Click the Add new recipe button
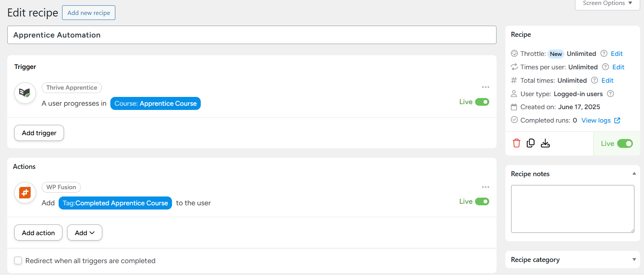 click(x=88, y=13)
